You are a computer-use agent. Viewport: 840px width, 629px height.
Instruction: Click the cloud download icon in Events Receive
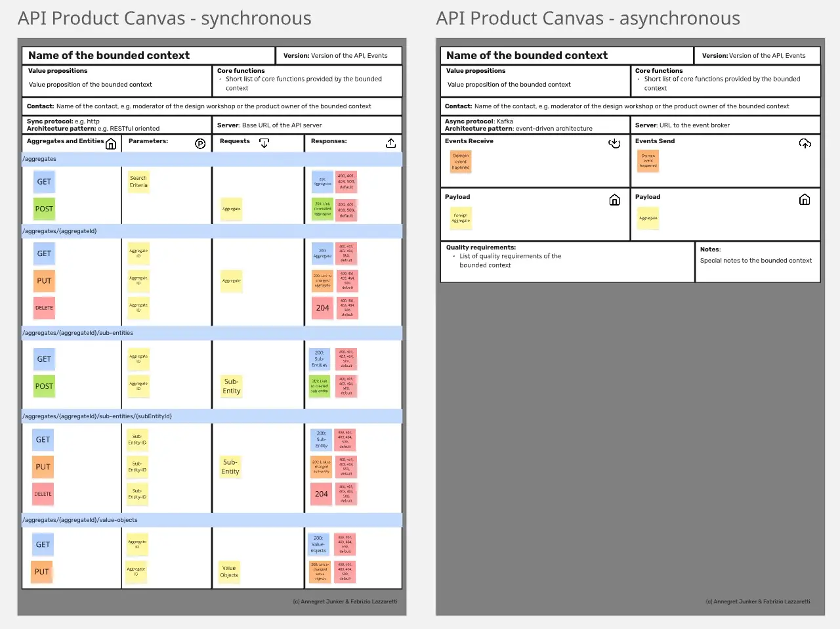(x=614, y=143)
